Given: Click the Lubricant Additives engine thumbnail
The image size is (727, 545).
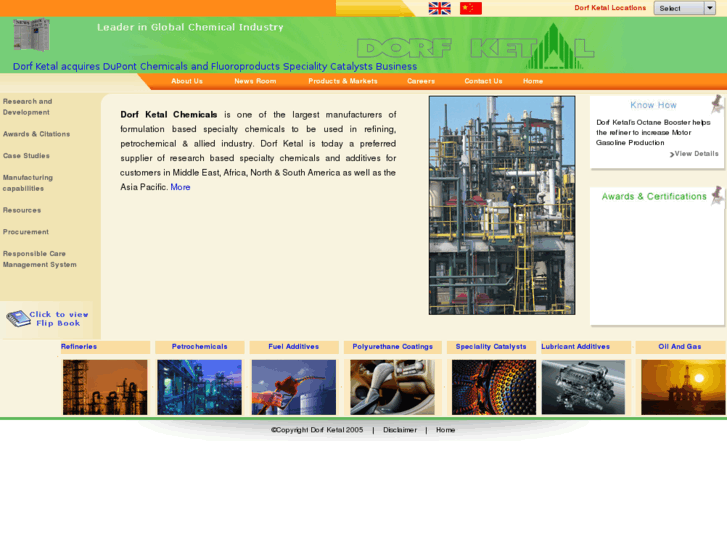Looking at the screenshot, I should pyautogui.click(x=583, y=387).
